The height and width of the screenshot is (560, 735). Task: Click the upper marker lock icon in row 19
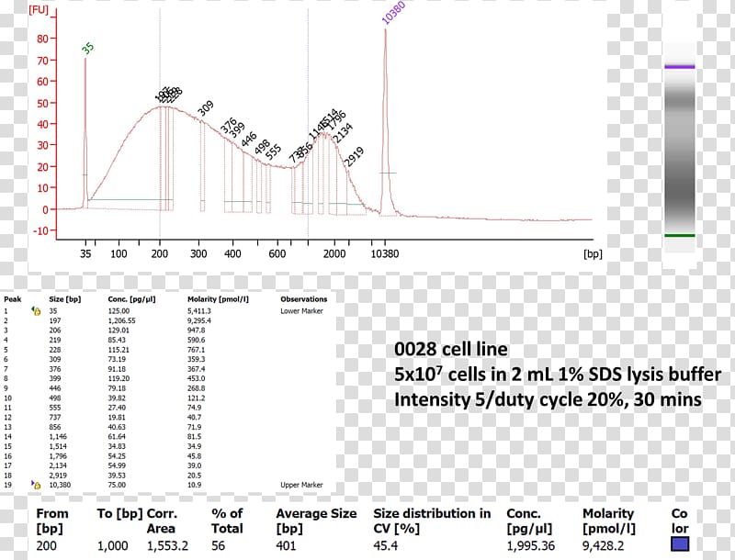pyautogui.click(x=36, y=483)
